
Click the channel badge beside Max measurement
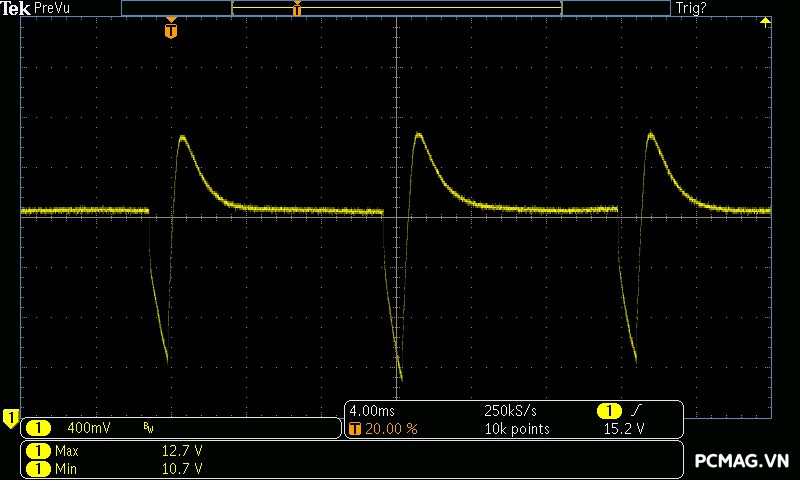click(x=38, y=451)
